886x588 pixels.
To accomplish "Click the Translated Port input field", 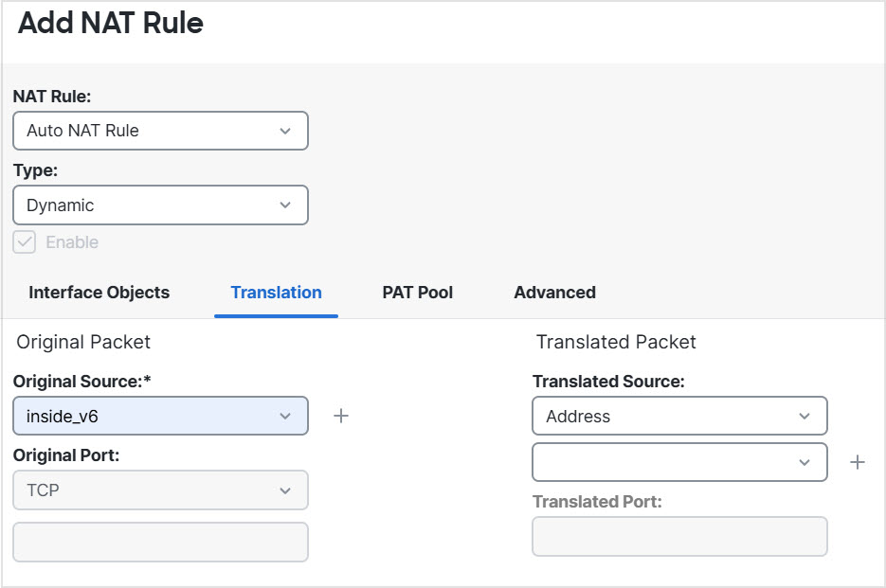I will click(x=679, y=536).
